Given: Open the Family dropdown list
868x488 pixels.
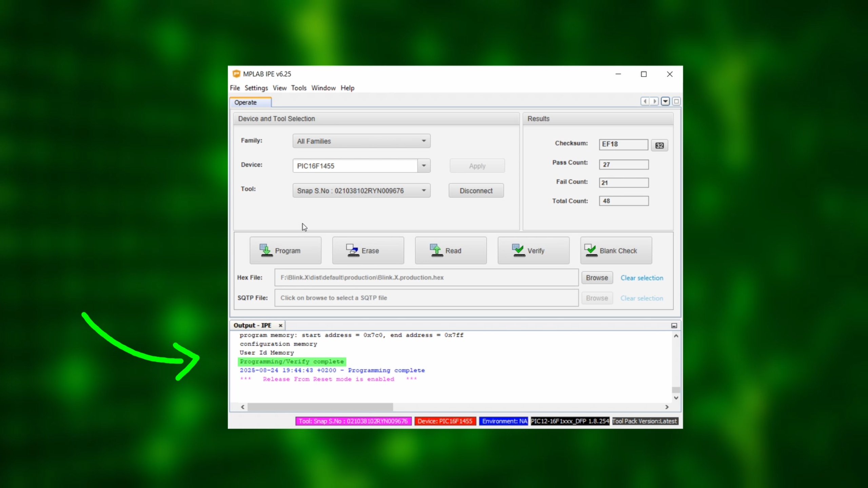Looking at the screenshot, I should [423, 141].
